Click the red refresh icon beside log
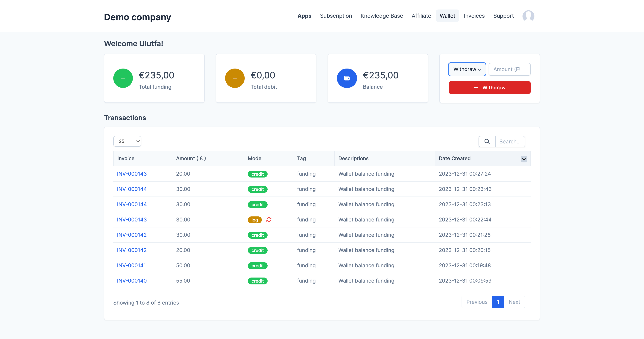This screenshot has width=644, height=339. tap(269, 220)
